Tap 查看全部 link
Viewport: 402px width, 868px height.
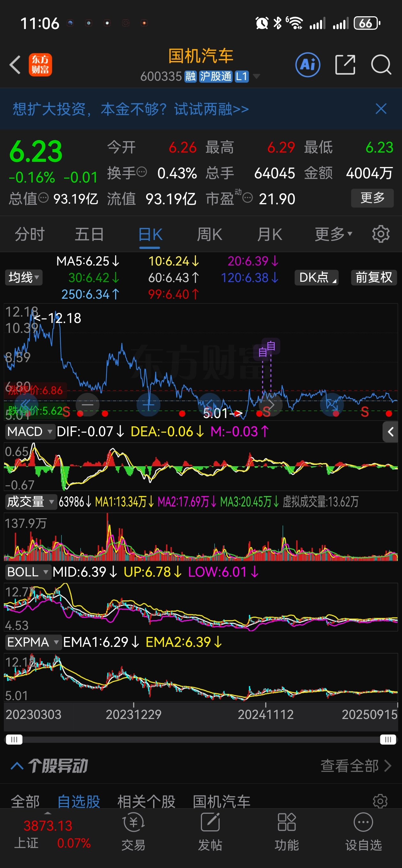[x=355, y=766]
